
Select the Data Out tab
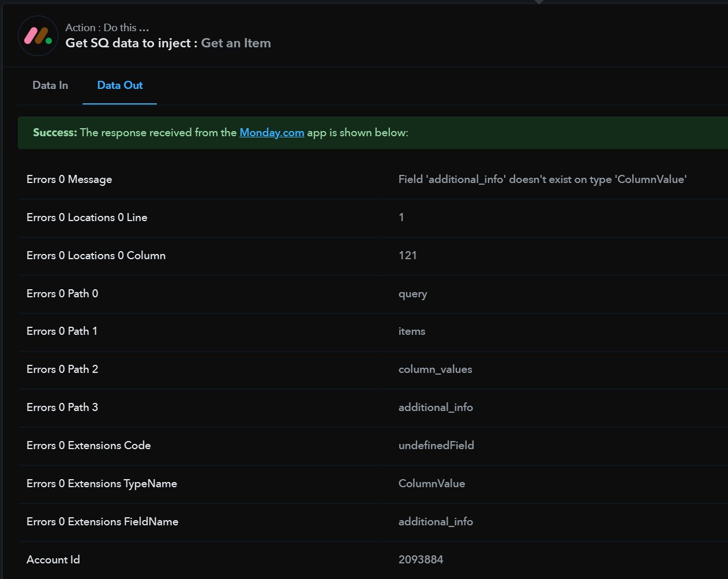point(120,85)
